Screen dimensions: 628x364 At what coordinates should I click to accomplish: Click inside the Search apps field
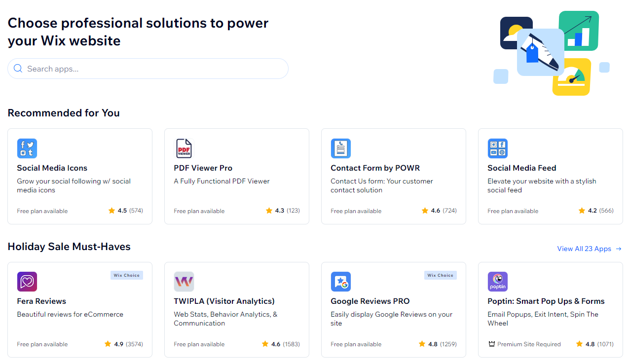pyautogui.click(x=148, y=68)
